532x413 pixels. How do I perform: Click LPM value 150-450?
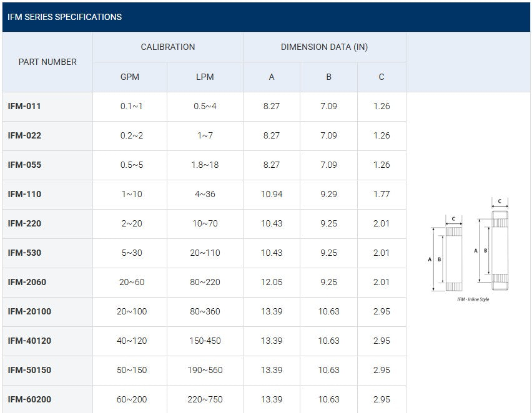(205, 341)
